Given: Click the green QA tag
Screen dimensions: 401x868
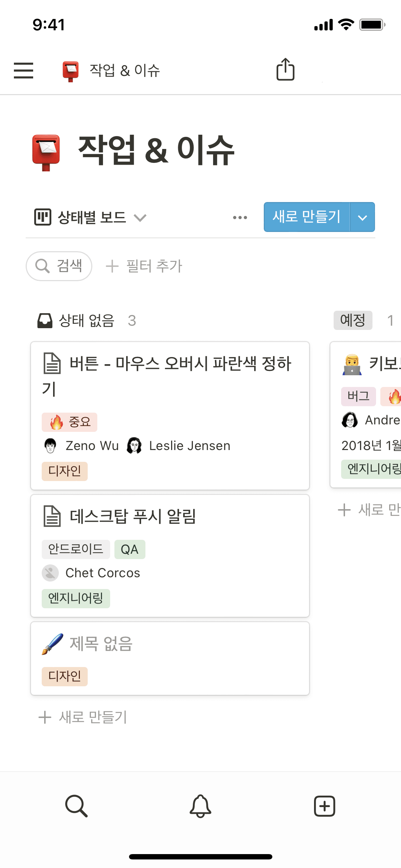Looking at the screenshot, I should tap(130, 549).
